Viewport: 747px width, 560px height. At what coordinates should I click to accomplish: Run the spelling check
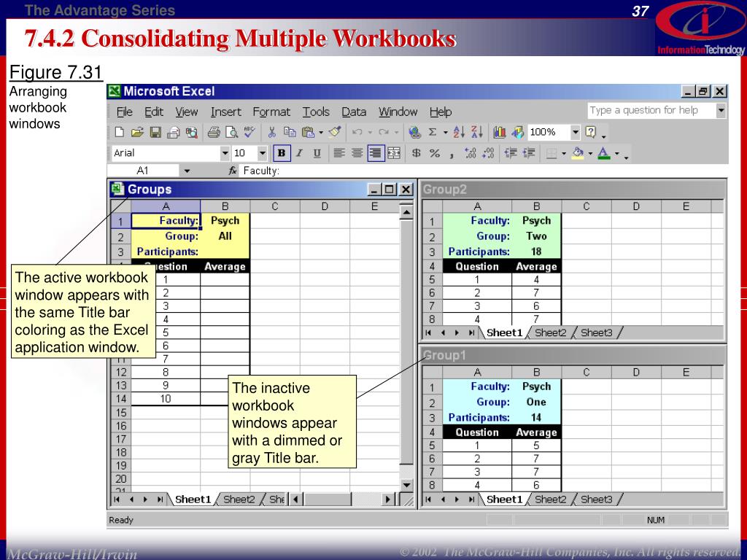pos(249,133)
